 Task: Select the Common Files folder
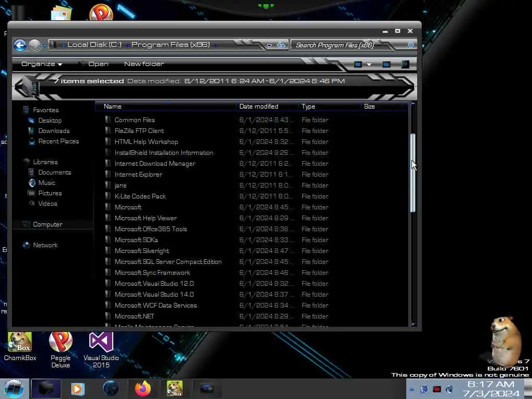pyautogui.click(x=135, y=120)
